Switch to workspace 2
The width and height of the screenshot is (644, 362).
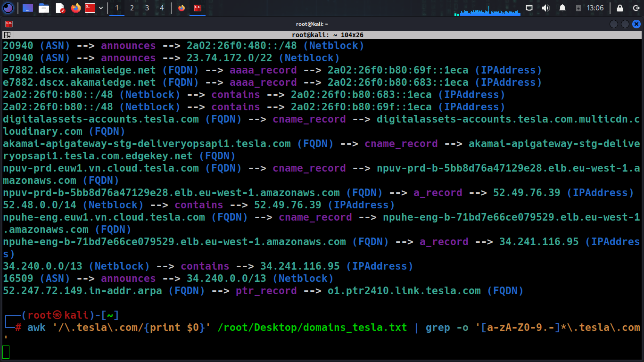132,8
